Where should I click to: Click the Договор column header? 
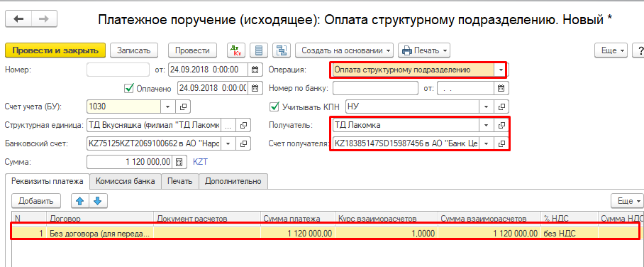point(100,218)
